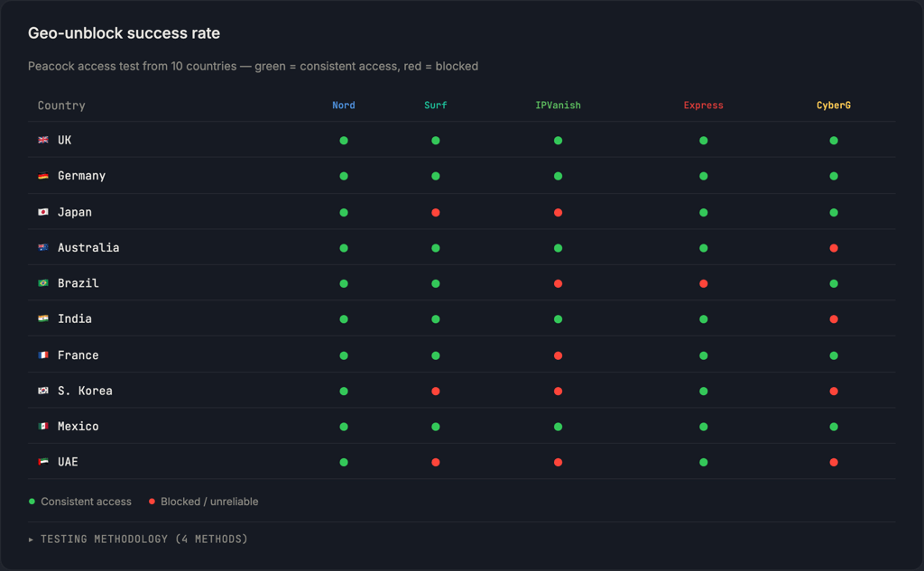Click the Country column header
The height and width of the screenshot is (571, 924).
tap(61, 106)
